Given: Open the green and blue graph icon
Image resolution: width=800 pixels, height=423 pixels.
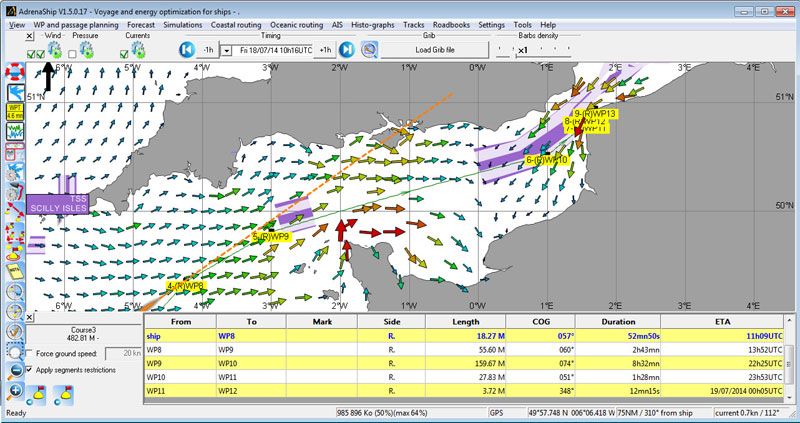Looking at the screenshot, I should (x=15, y=132).
